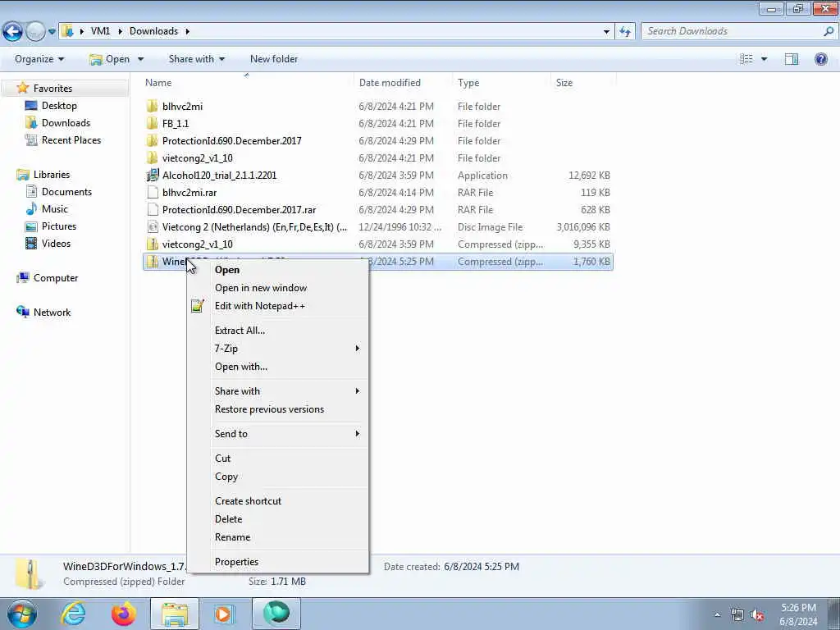This screenshot has width=840, height=630.
Task: Open Desktop in Favorites
Action: coord(59,106)
